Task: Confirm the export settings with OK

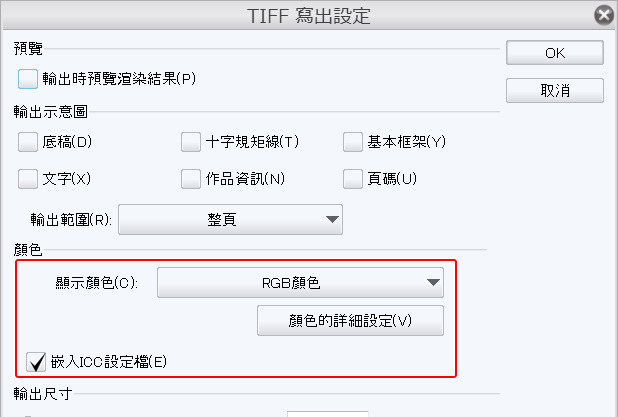Action: (555, 52)
